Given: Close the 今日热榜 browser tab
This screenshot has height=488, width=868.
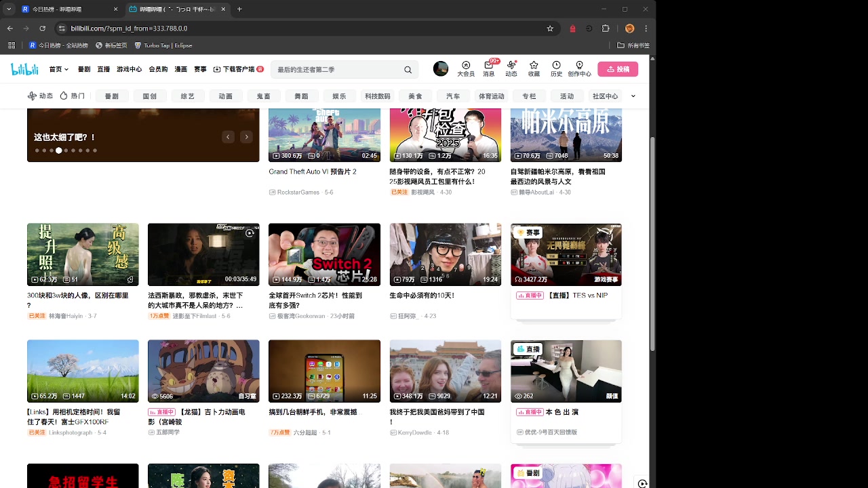Looking at the screenshot, I should tap(115, 9).
